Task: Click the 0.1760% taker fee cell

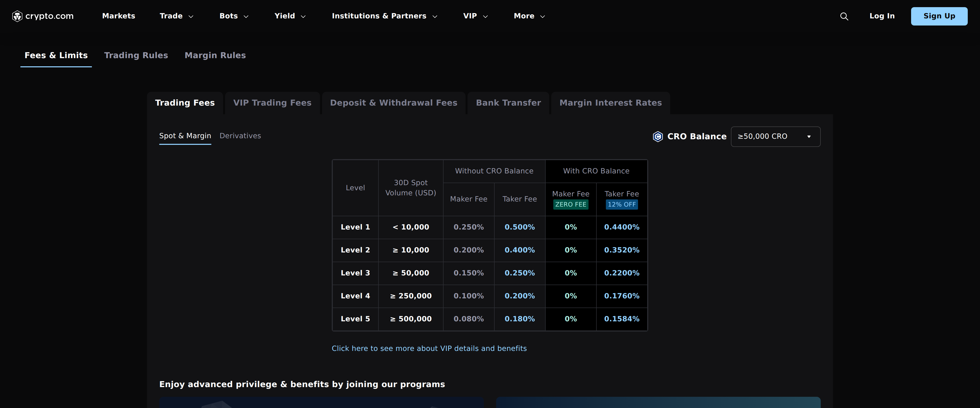Action: click(x=622, y=296)
